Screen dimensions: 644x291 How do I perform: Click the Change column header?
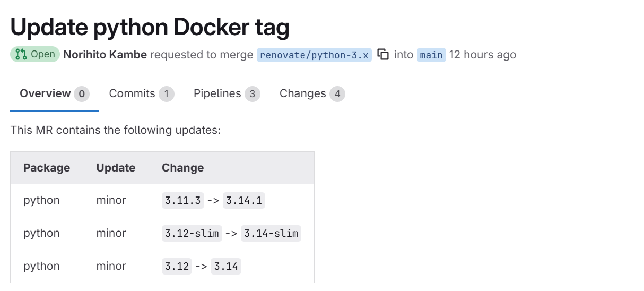click(x=182, y=168)
